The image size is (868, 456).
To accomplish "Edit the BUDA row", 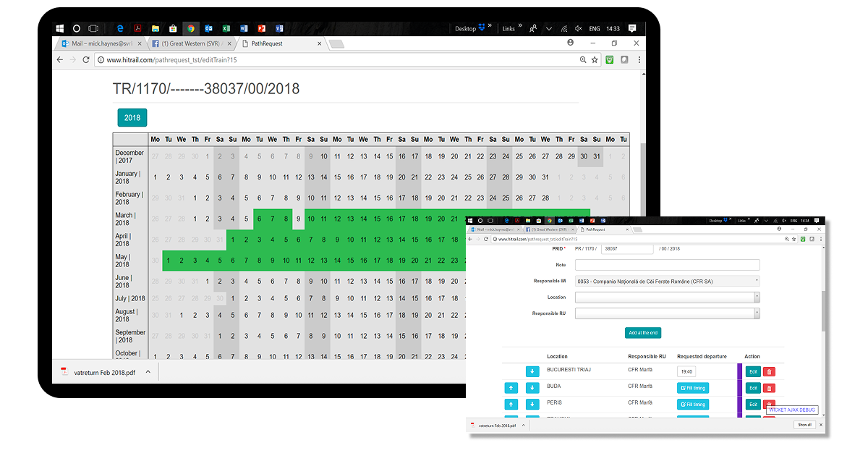I will click(x=753, y=388).
